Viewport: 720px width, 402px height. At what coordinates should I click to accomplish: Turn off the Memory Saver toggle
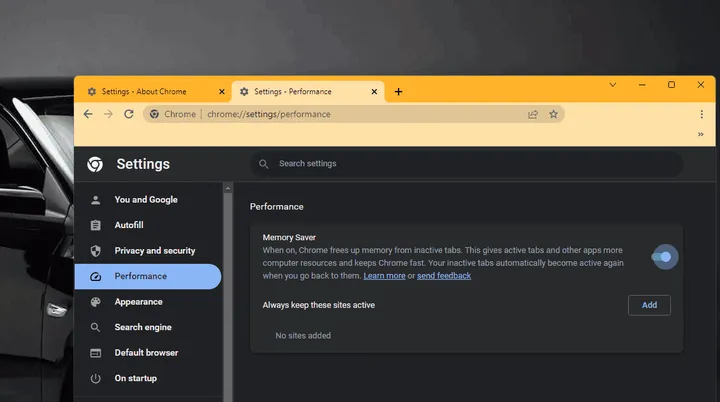point(662,257)
